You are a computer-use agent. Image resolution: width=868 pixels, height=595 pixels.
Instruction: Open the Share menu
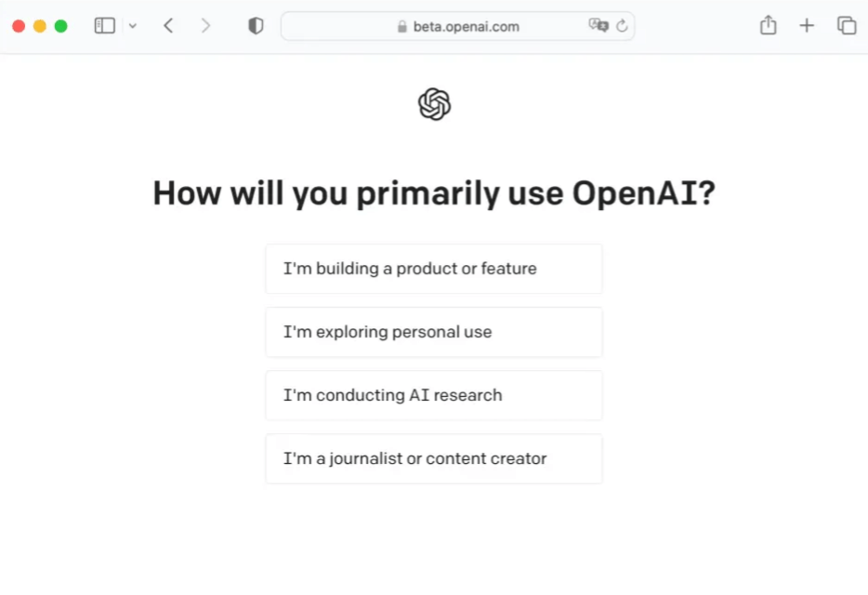coord(768,26)
